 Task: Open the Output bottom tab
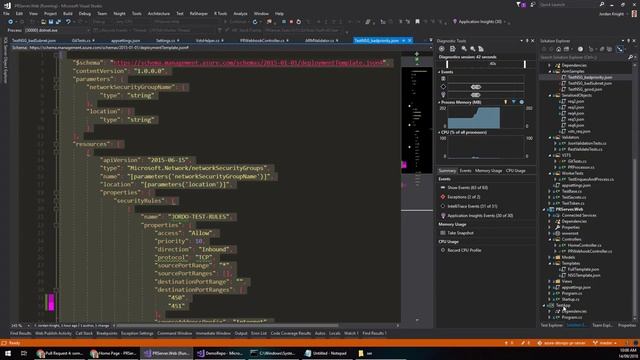(x=241, y=333)
